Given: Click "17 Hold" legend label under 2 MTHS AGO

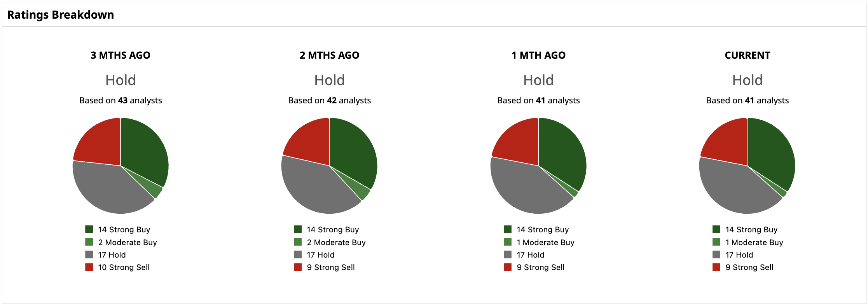Looking at the screenshot, I should click(320, 255).
